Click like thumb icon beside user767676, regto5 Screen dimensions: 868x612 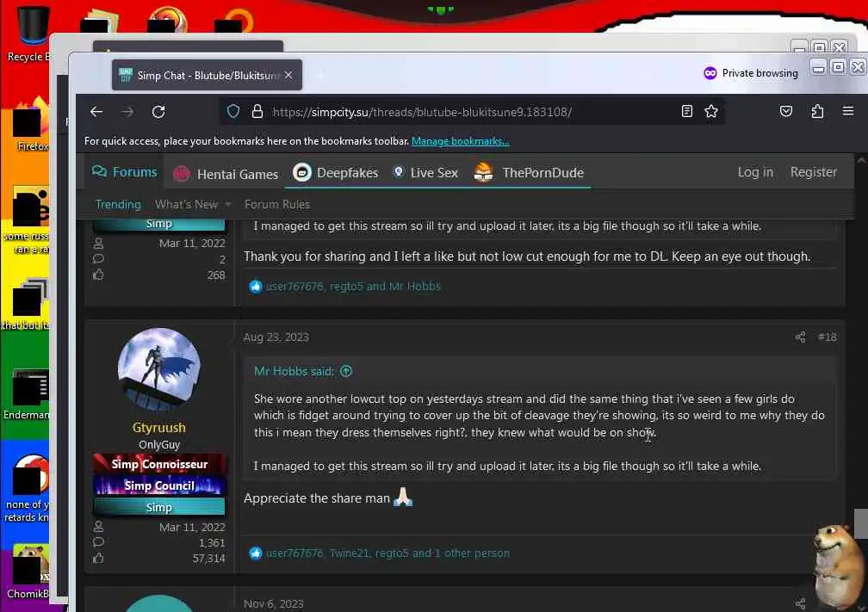click(255, 286)
